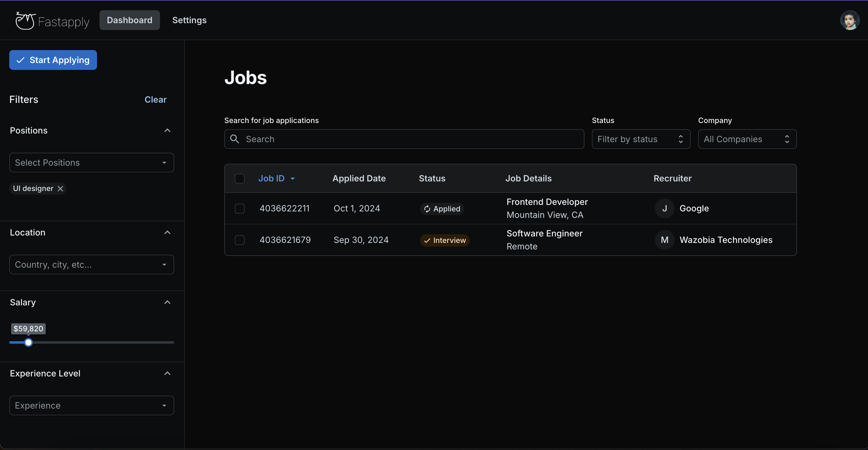Click the search magnifier icon
Image resolution: width=868 pixels, height=450 pixels.
coord(234,139)
